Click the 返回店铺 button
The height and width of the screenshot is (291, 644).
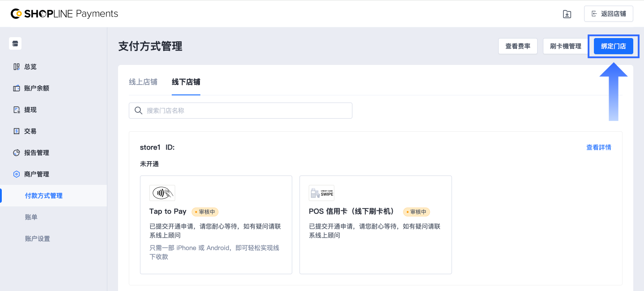(x=609, y=14)
